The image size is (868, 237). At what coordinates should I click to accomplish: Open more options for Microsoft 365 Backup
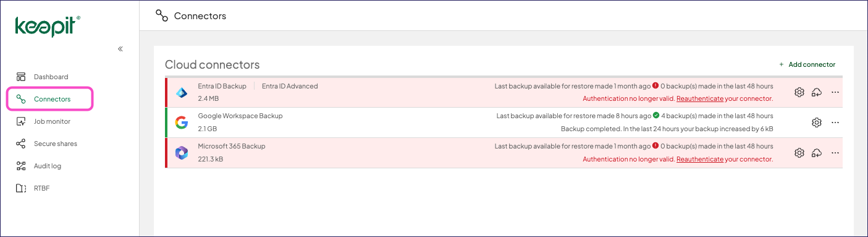point(835,153)
